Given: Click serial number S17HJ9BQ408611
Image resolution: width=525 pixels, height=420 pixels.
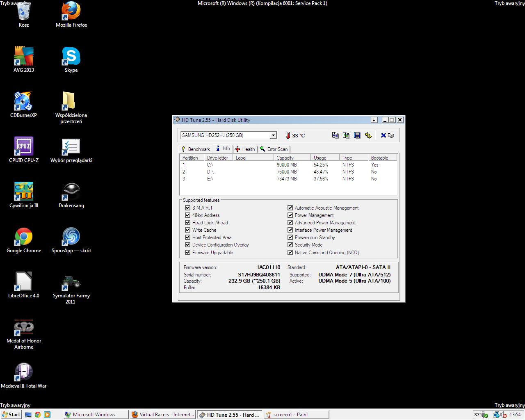Looking at the screenshot, I should 259,275.
